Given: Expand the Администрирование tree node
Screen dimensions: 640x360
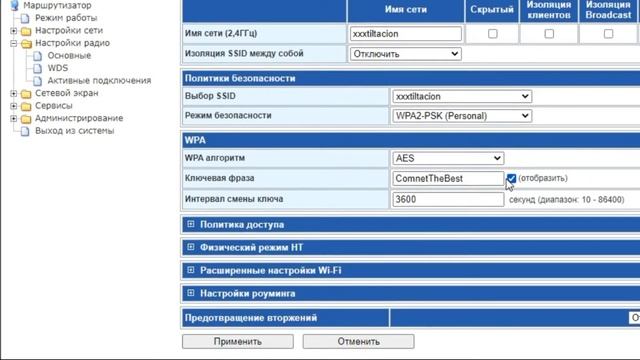Looking at the screenshot, I should (13, 119).
